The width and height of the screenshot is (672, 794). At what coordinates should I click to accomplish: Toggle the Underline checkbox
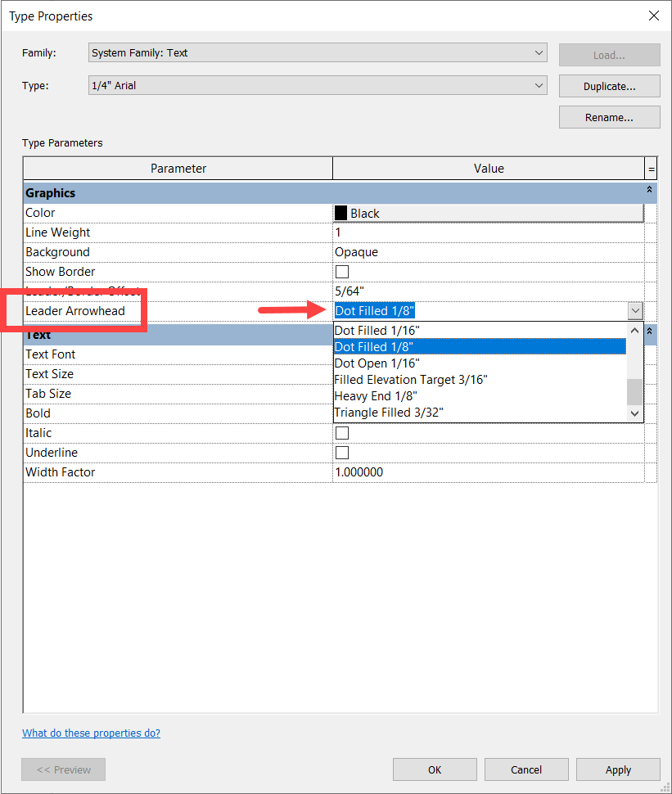click(341, 452)
